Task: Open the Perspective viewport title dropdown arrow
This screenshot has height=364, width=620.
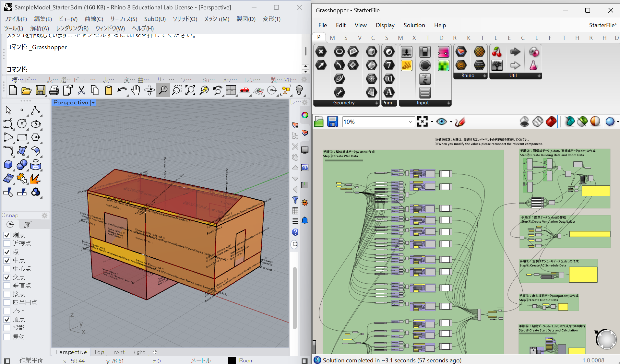Action: (93, 103)
